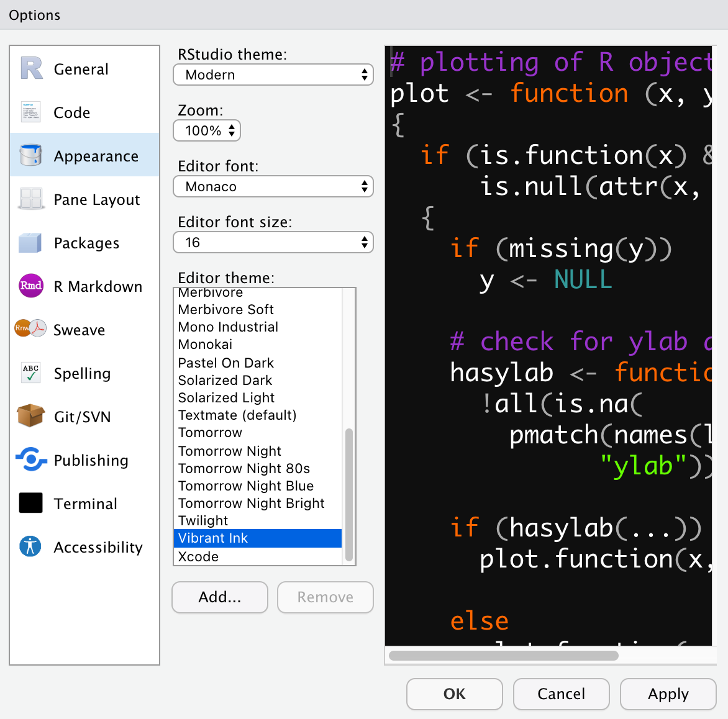The width and height of the screenshot is (728, 719).
Task: Click the Accessibility person icon
Action: tap(30, 546)
